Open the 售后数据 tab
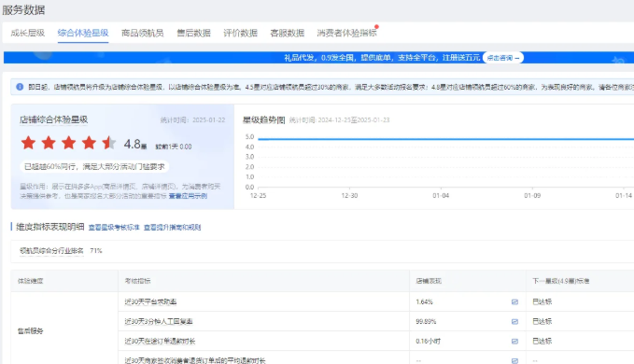This screenshot has height=364, width=634. click(x=193, y=33)
